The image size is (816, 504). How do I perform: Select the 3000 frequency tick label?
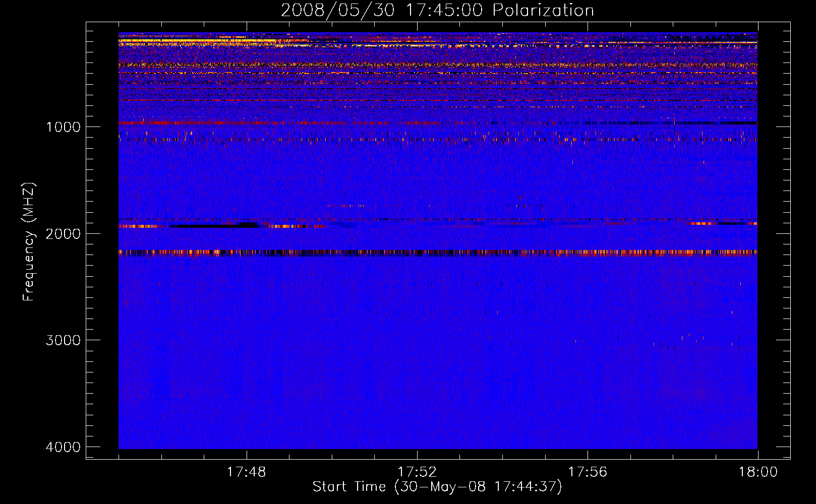pos(63,340)
